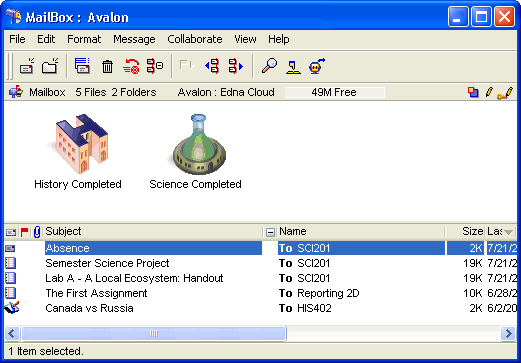Open the Message menu
Viewport: 521px width, 363px height.
point(134,39)
